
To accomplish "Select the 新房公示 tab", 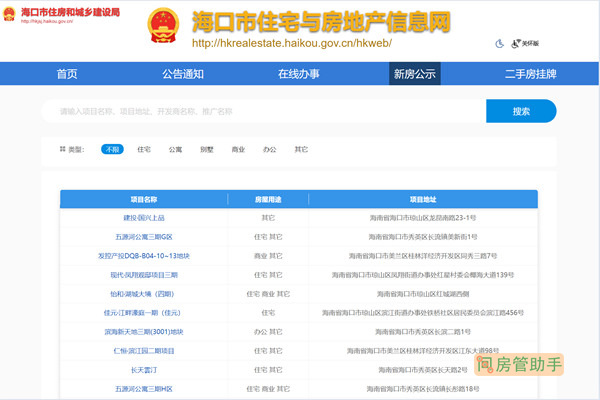I will click(415, 73).
